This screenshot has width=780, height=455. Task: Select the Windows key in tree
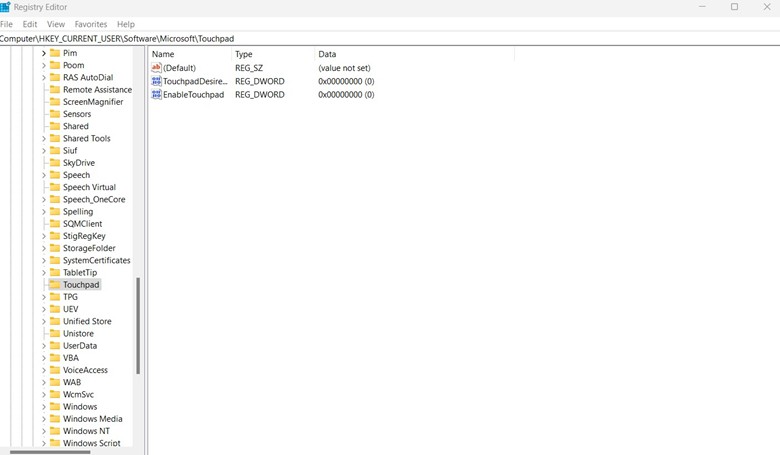(x=80, y=406)
